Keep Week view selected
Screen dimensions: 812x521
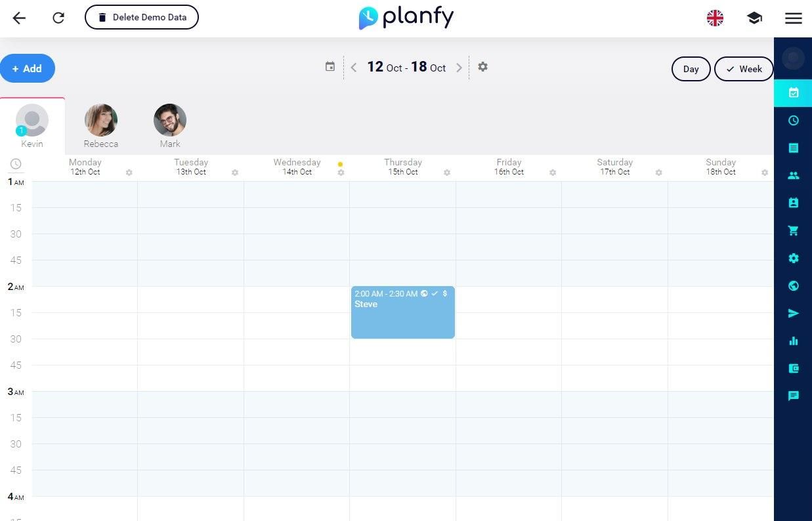coord(744,69)
